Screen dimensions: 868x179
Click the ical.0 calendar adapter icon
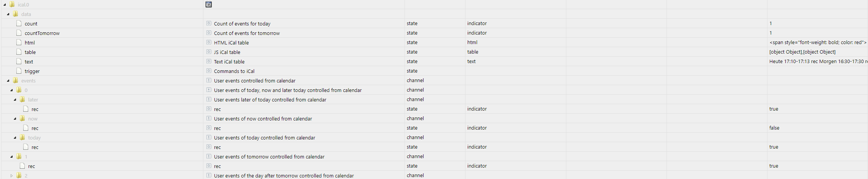208,4
